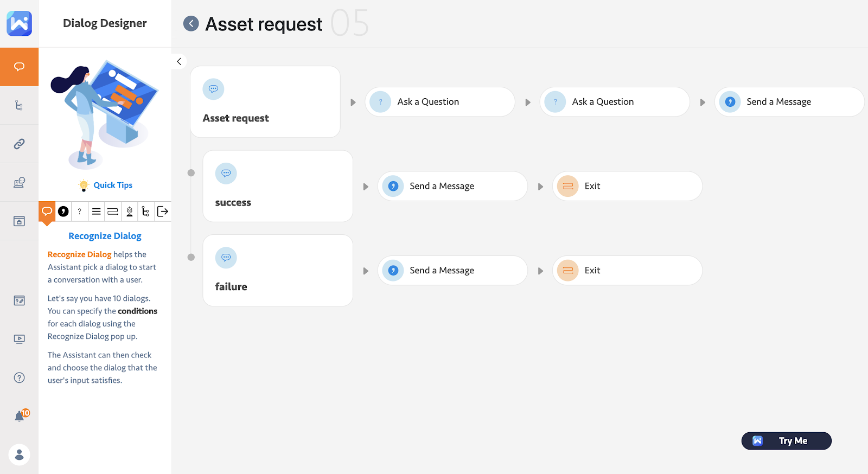Expand the arrow after success node
Image resolution: width=868 pixels, height=474 pixels.
366,187
